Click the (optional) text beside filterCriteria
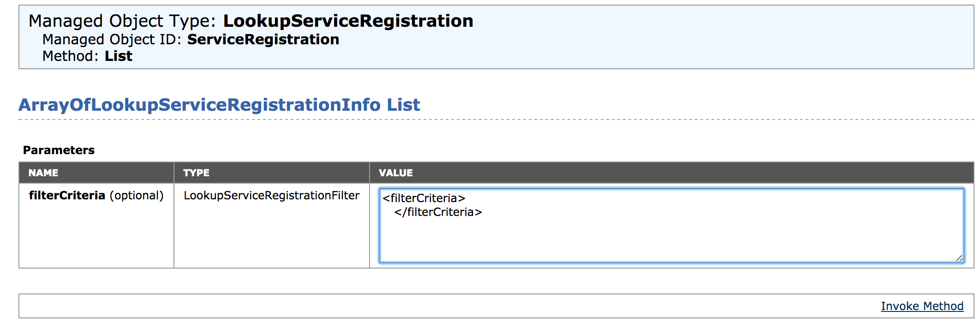The image size is (980, 323). pyautogui.click(x=137, y=195)
